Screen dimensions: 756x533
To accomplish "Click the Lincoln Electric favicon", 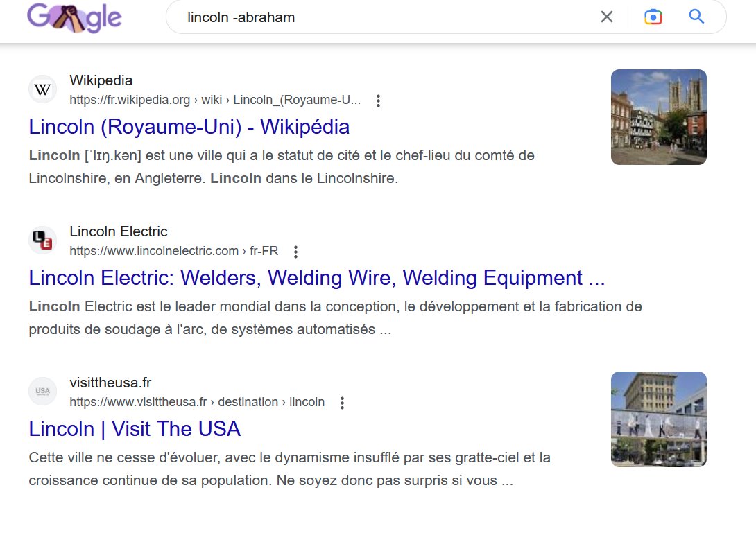I will tap(42, 240).
